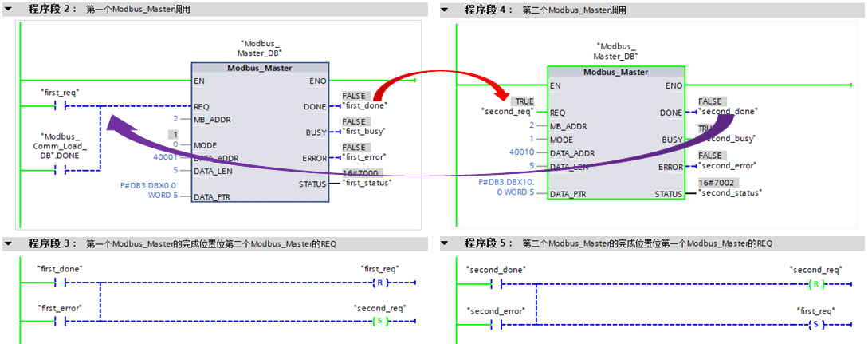This screenshot has height=344, width=868.
Task: Collapse 程序段 4 network triangle
Action: point(445,9)
